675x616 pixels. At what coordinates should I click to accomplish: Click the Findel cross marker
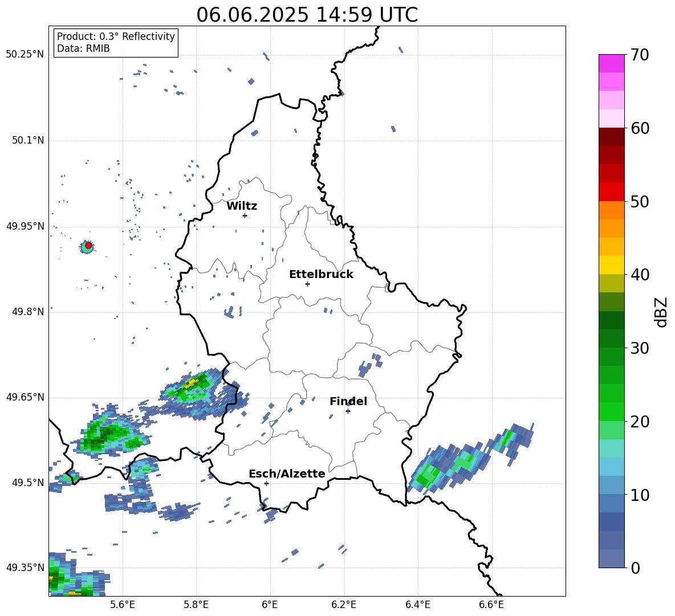pyautogui.click(x=348, y=411)
